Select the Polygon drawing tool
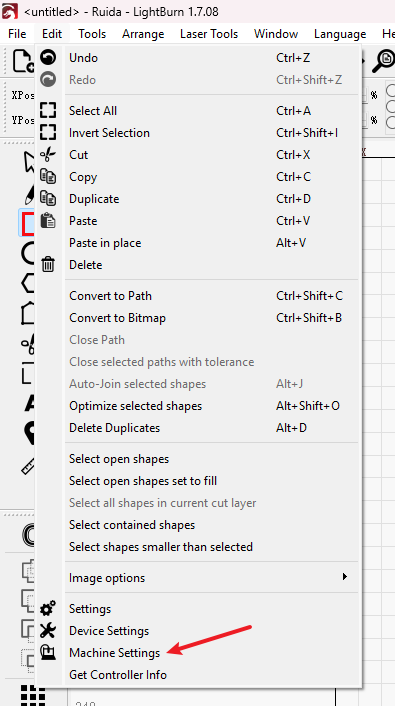This screenshot has width=395, height=706. click(28, 283)
